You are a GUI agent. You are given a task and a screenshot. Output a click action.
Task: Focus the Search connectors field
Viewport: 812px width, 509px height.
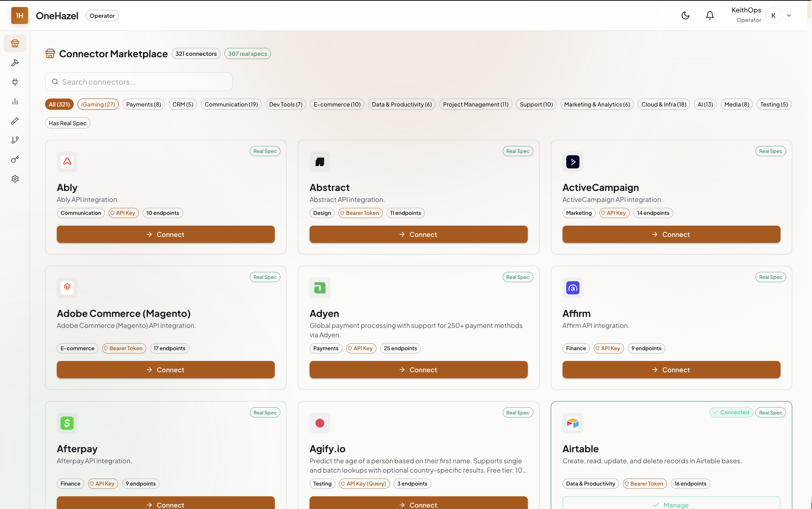139,82
